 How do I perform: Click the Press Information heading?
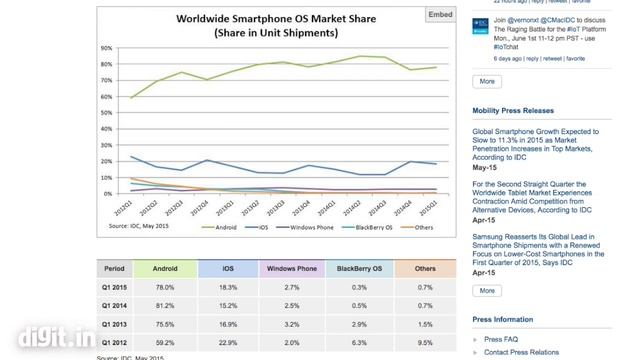(503, 320)
